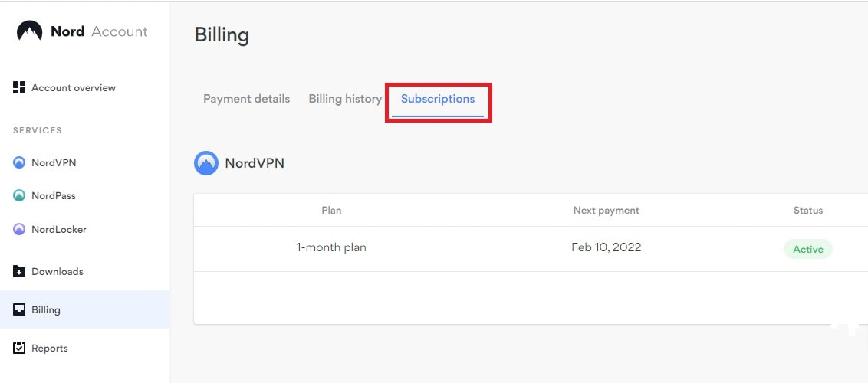Click the Feb 10, 2022 payment date
Image resolution: width=868 pixels, height=383 pixels.
606,247
